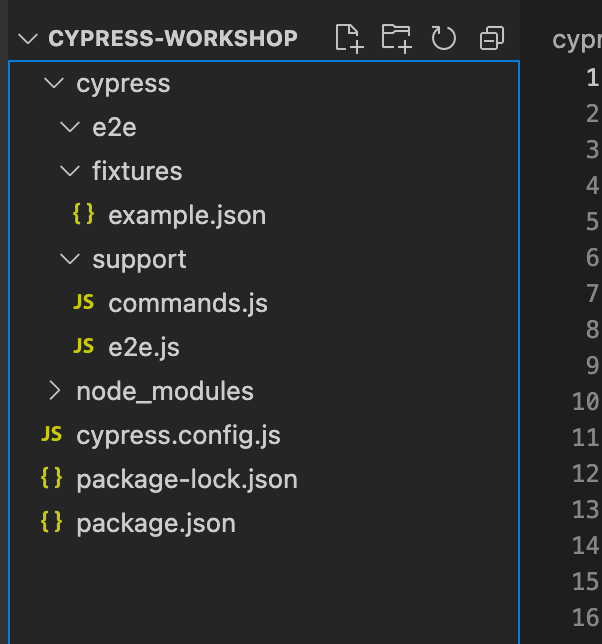Screen dimensions: 602x644
Task: Open package-lock.json file
Action: 187,480
